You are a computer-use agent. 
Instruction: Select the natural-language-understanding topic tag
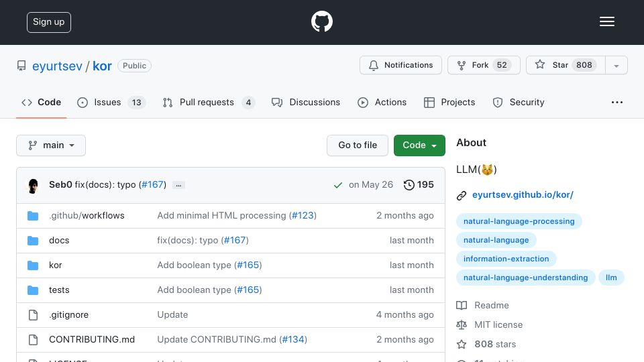[x=525, y=278]
